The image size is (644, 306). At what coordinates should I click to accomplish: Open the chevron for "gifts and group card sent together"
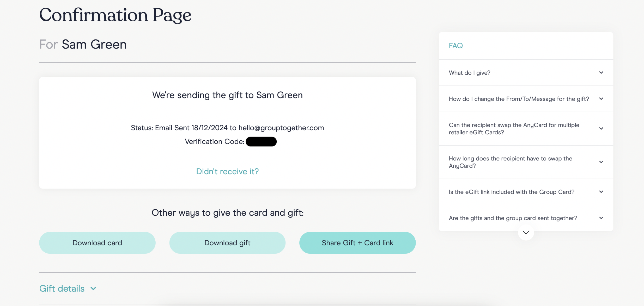click(601, 218)
